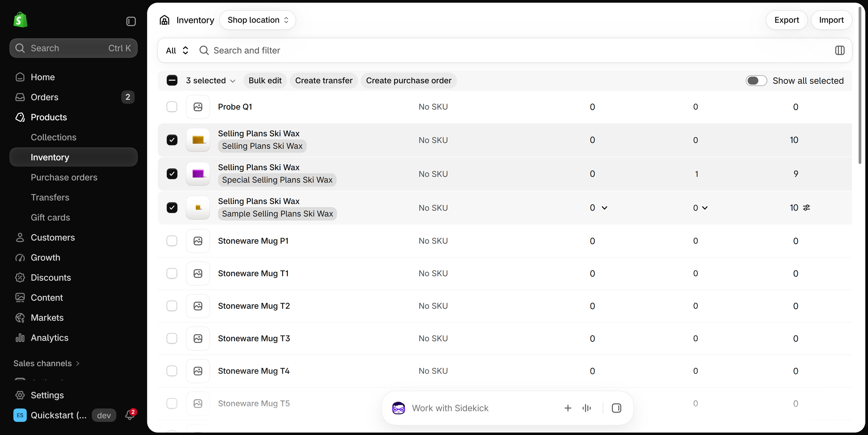Focus the Search and filter field
868x435 pixels.
pos(512,50)
